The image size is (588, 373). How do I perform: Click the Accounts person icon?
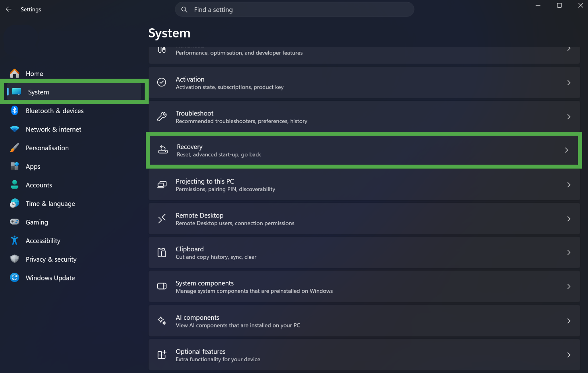pyautogui.click(x=15, y=184)
